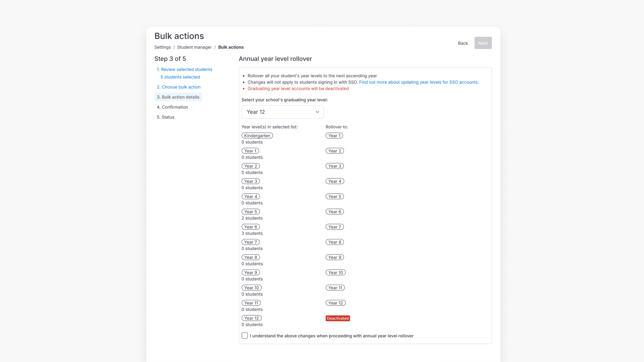
Task: Open Student manager breadcrumb
Action: tap(194, 47)
